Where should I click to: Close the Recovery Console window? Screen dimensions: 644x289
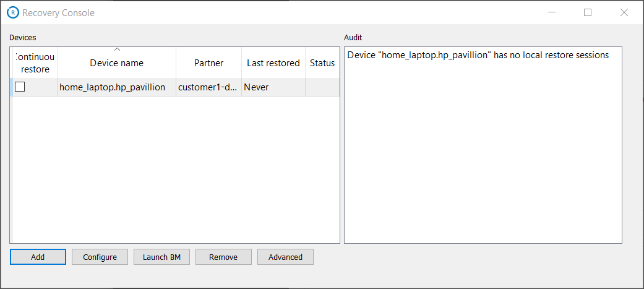624,12
